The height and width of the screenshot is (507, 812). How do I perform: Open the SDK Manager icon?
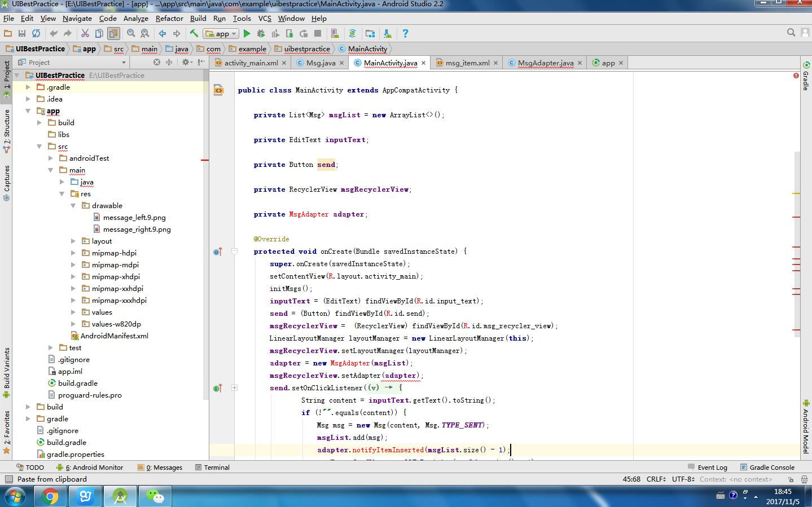point(388,33)
